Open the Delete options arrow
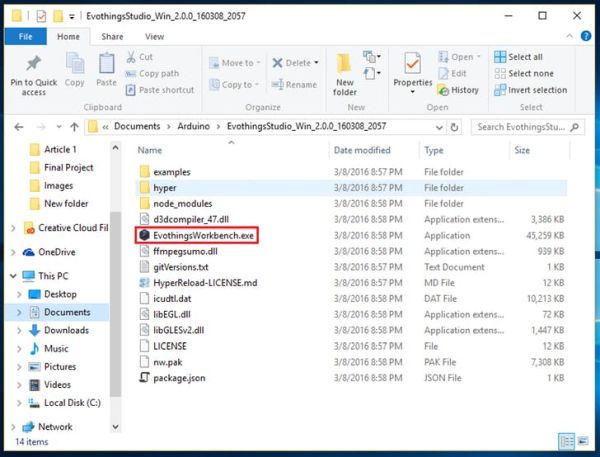Viewport: 600px width, 457px height. point(316,63)
